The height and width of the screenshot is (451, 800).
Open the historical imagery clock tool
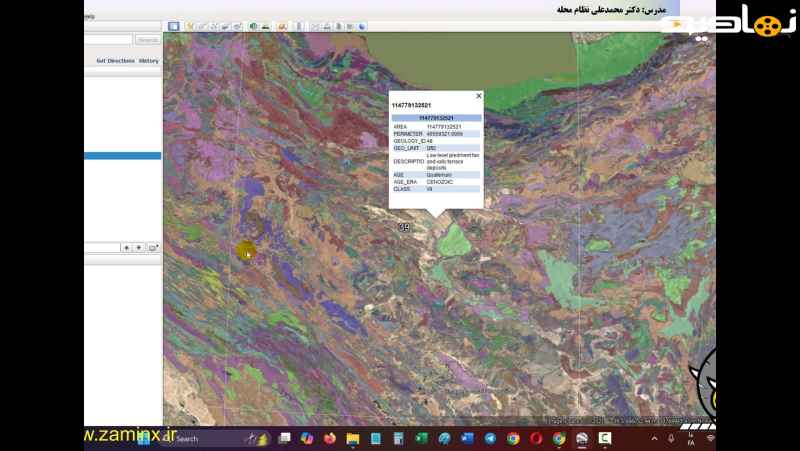coord(253,26)
